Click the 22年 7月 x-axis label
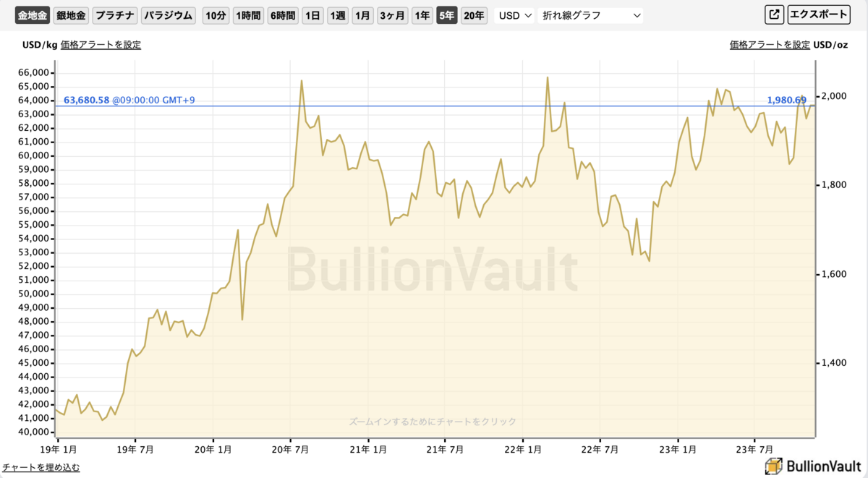 [x=600, y=449]
